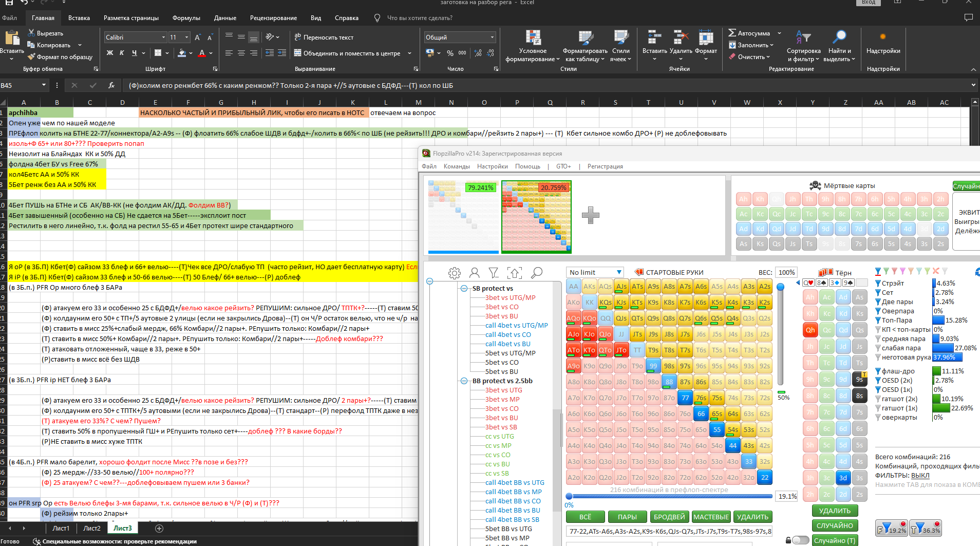The image size is (980, 546).
Task: Expand the Excel formula bar
Action: click(x=973, y=85)
